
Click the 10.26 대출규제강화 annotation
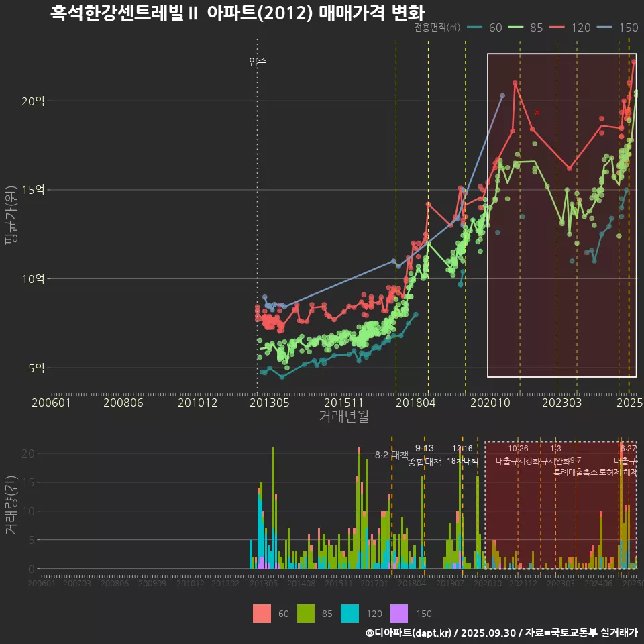point(518,455)
